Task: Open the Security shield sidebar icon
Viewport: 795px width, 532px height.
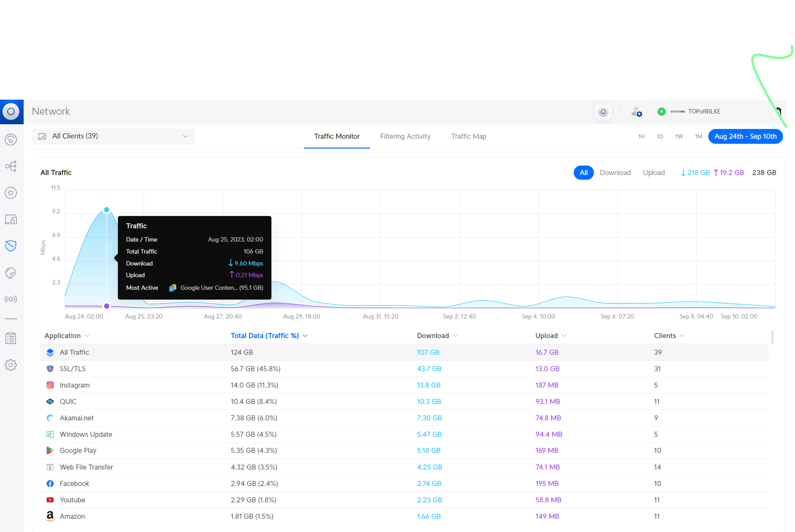Action: click(x=11, y=246)
